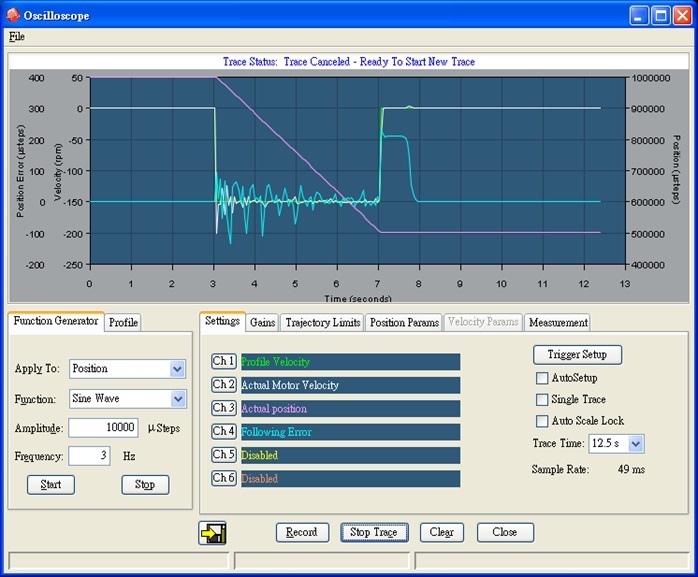This screenshot has height=577, width=698.
Task: Open the Settings tab
Action: [x=222, y=321]
